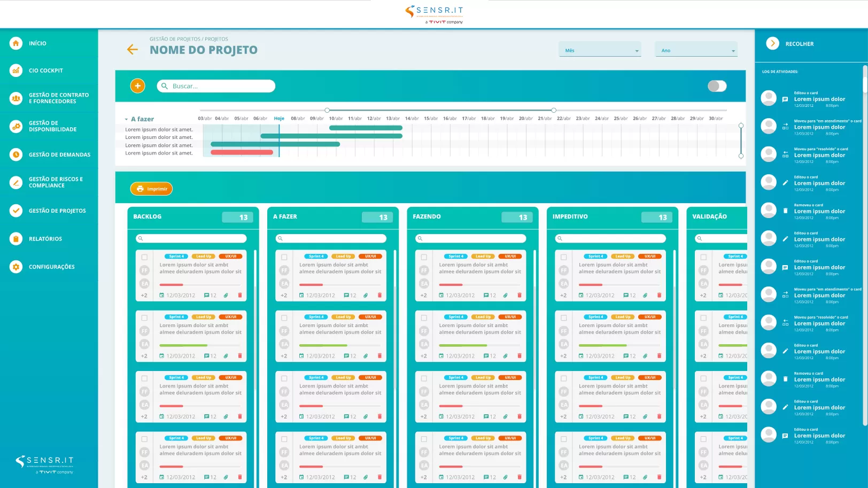Click the orange plus icon above the timeline

click(137, 86)
